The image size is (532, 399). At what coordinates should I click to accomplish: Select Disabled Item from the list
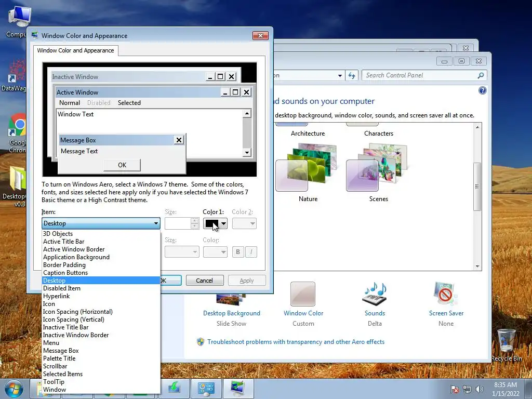pos(101,288)
